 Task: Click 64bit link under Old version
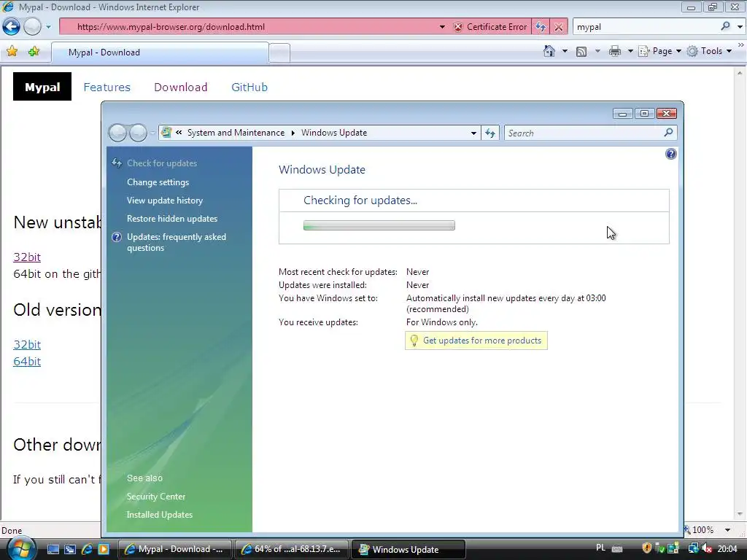click(27, 362)
